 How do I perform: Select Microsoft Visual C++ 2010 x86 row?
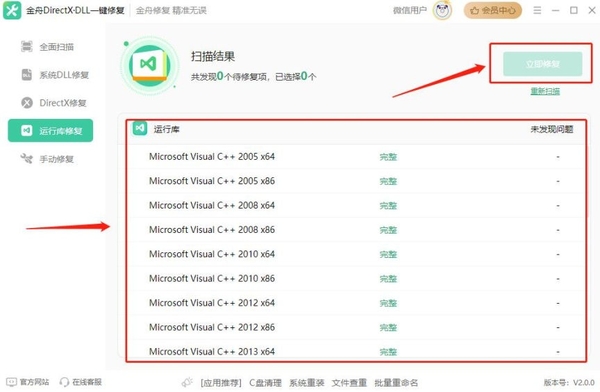[x=356, y=278]
